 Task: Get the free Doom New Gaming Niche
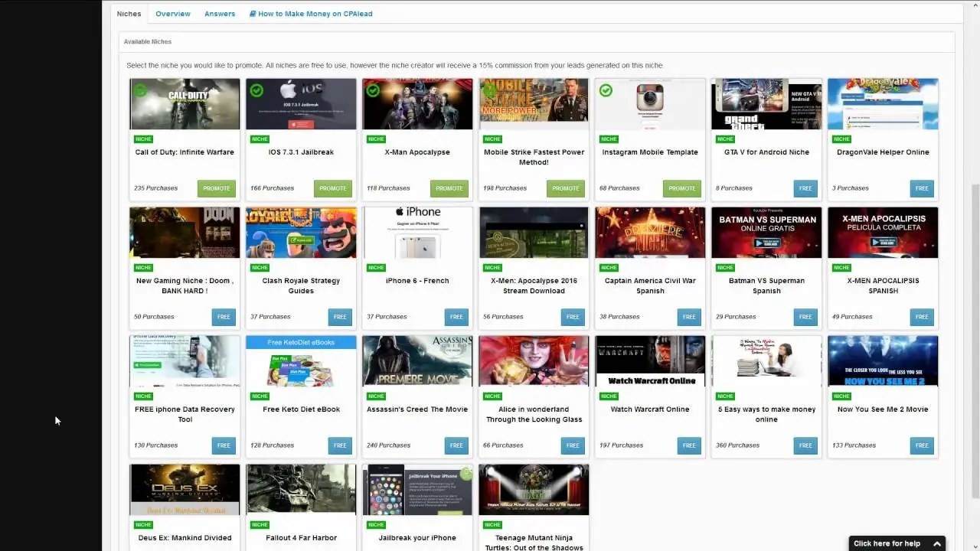pyautogui.click(x=224, y=317)
